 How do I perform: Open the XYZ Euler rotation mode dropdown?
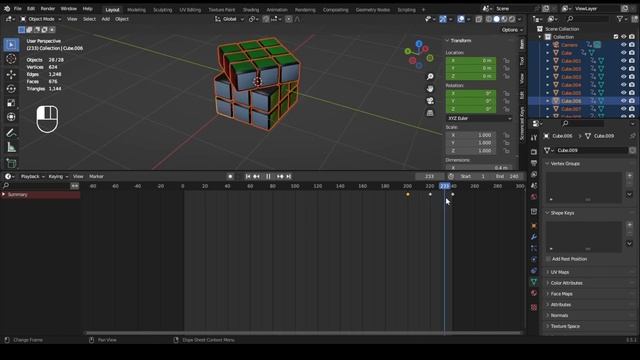(x=479, y=118)
